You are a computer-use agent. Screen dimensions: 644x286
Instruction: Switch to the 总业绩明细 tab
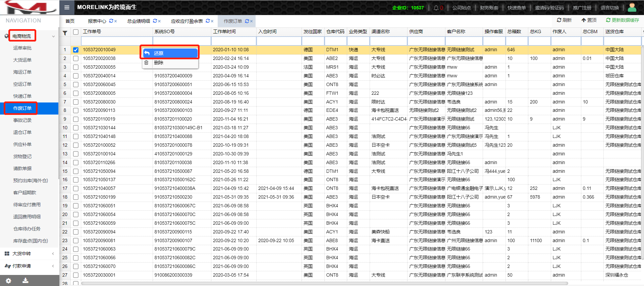139,21
